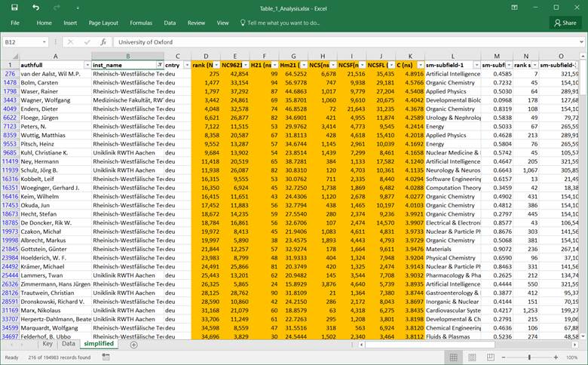Open the View ribbon tab
This screenshot has width=588, height=365.
[222, 23]
